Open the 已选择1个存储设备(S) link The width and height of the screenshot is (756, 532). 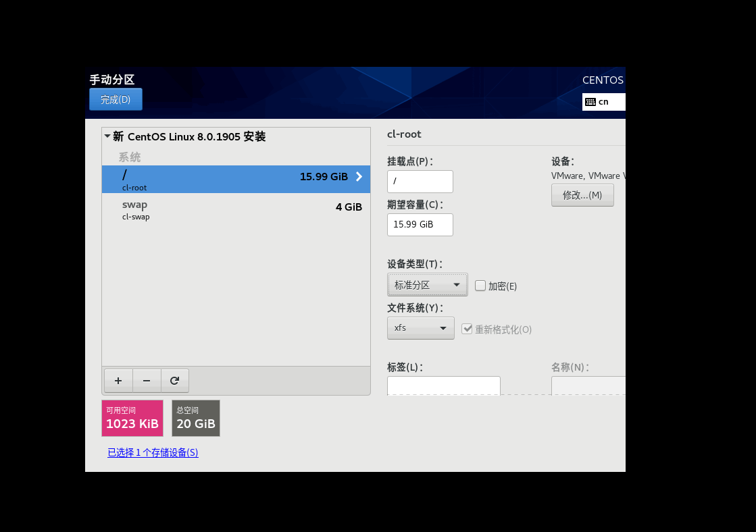tap(153, 452)
